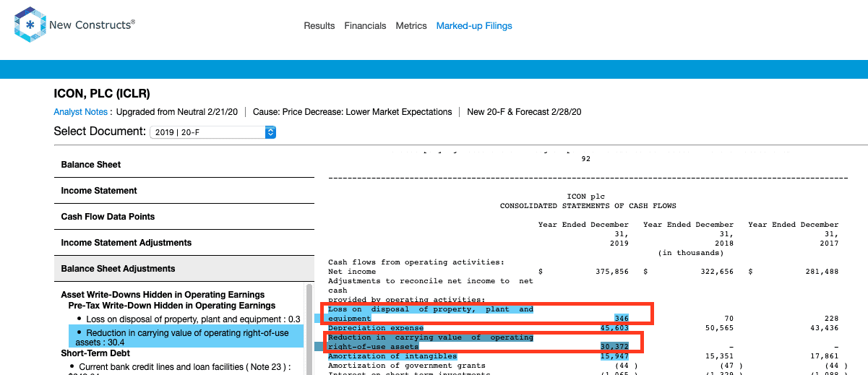Open the Financials menu item
The height and width of the screenshot is (375, 868).
365,26
